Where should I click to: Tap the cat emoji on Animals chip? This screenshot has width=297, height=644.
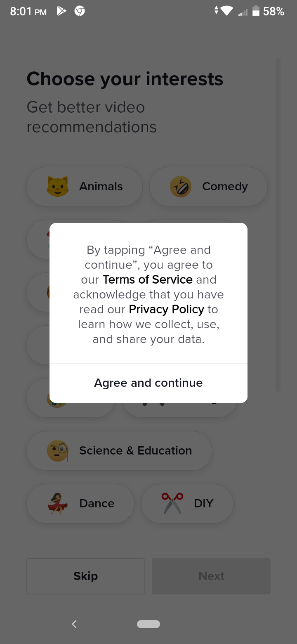tap(57, 187)
